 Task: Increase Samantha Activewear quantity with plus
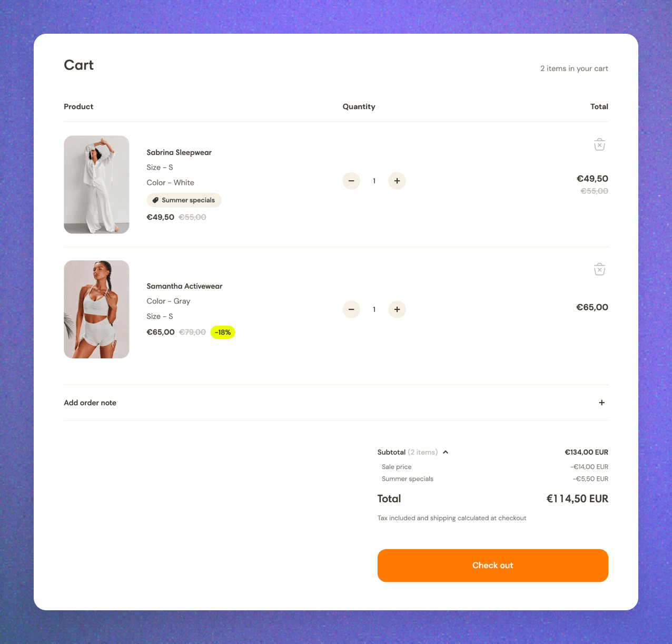tap(397, 309)
